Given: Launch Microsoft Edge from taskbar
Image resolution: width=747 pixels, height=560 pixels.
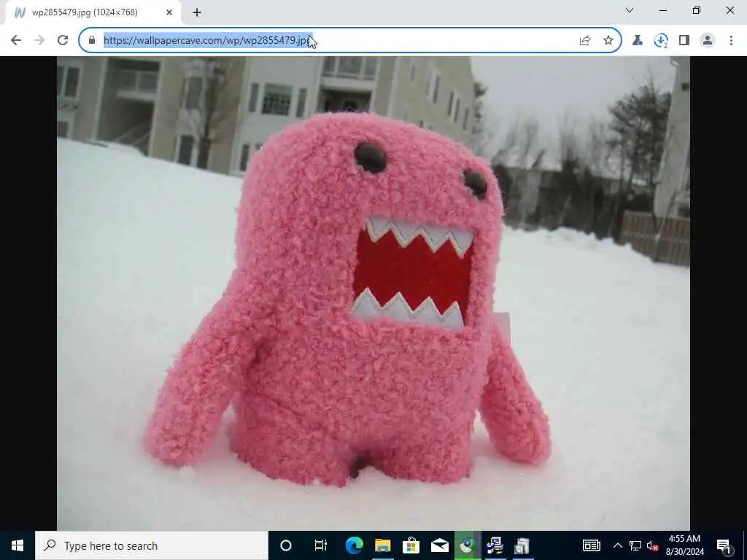Looking at the screenshot, I should (x=354, y=545).
